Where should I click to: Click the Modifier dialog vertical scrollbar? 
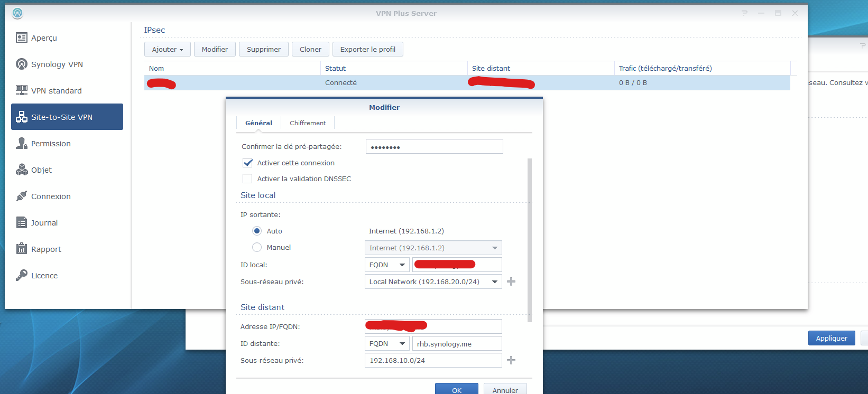point(530,240)
